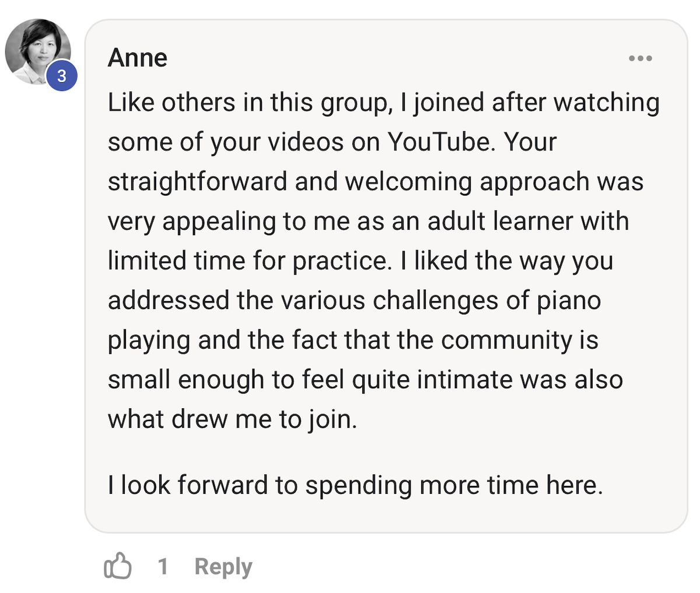Image resolution: width=700 pixels, height=593 pixels.
Task: Expand comment actions using the ellipsis icon
Action: point(640,58)
